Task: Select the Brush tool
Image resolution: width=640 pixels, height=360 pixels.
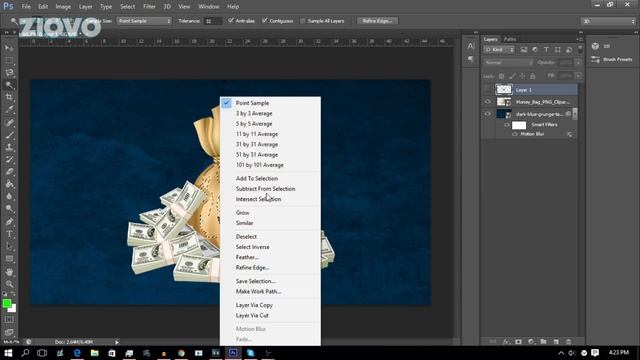Action: [x=9, y=135]
